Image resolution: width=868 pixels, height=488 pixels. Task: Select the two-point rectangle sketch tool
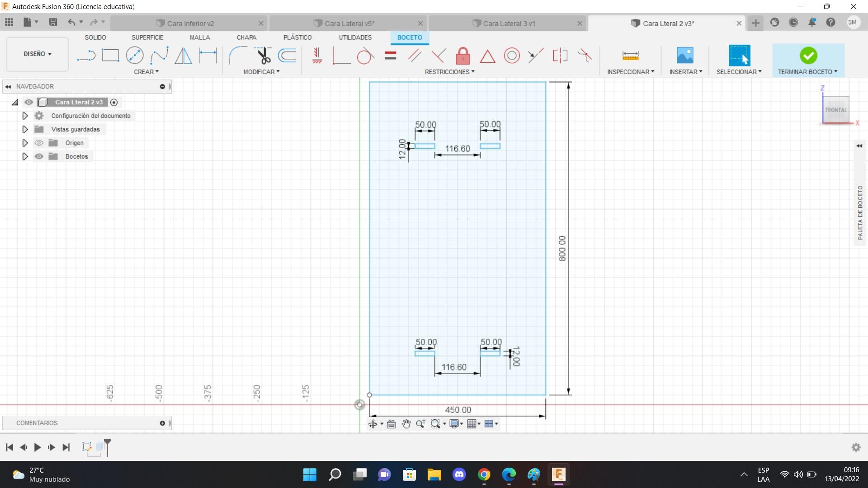coord(110,56)
